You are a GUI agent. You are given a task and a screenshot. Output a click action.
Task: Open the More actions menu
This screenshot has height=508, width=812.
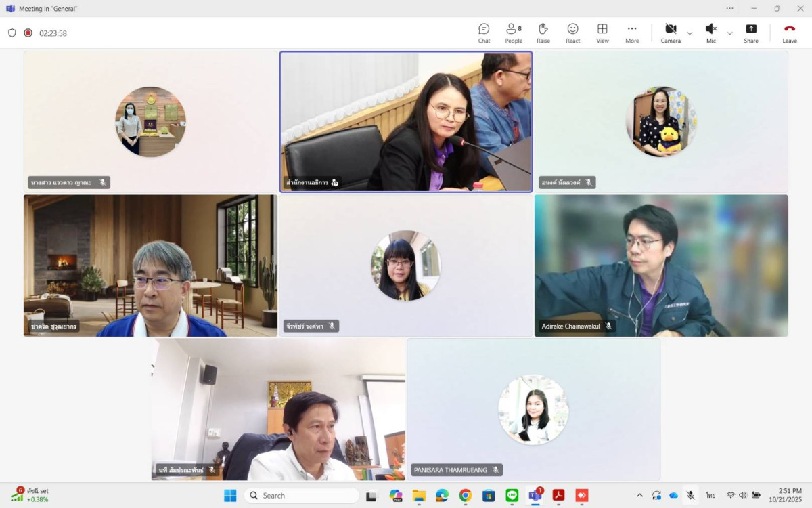[632, 33]
